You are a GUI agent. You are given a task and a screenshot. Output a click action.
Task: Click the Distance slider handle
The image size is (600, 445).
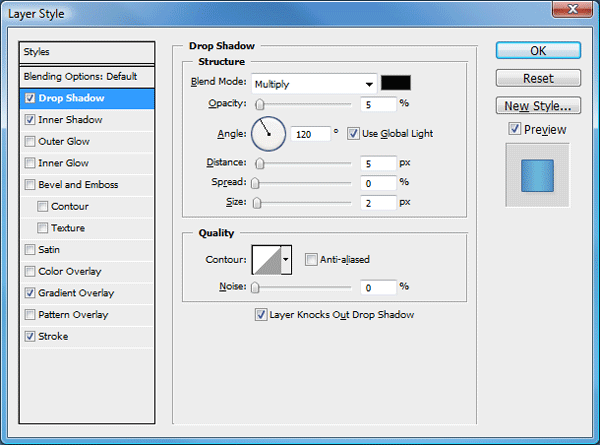[x=260, y=163]
